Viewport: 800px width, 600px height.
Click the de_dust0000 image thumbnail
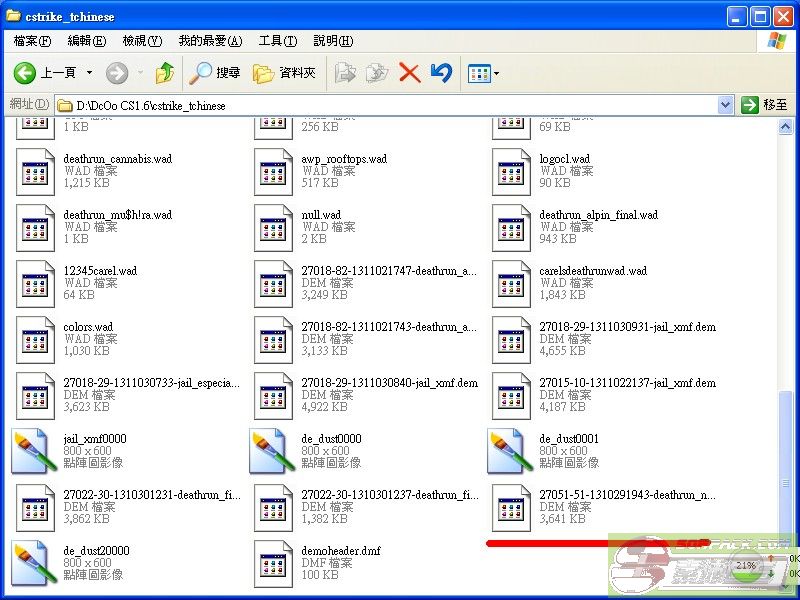pyautogui.click(x=272, y=451)
